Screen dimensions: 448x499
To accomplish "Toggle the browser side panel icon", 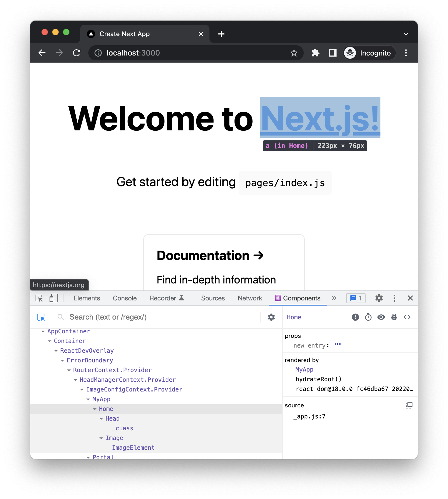I will click(333, 53).
